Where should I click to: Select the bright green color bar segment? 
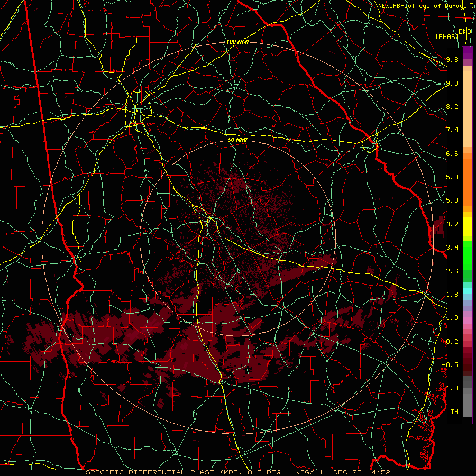(467, 255)
